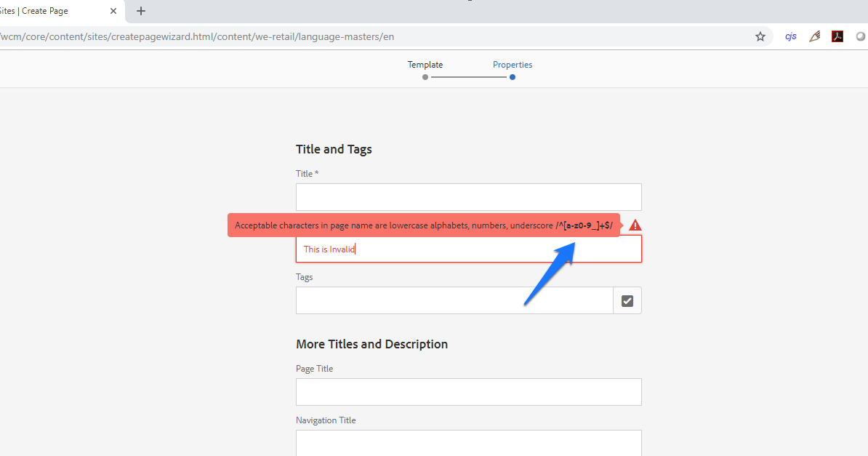Image resolution: width=868 pixels, height=456 pixels.
Task: Click the wizard progress line between steps
Action: click(x=469, y=77)
